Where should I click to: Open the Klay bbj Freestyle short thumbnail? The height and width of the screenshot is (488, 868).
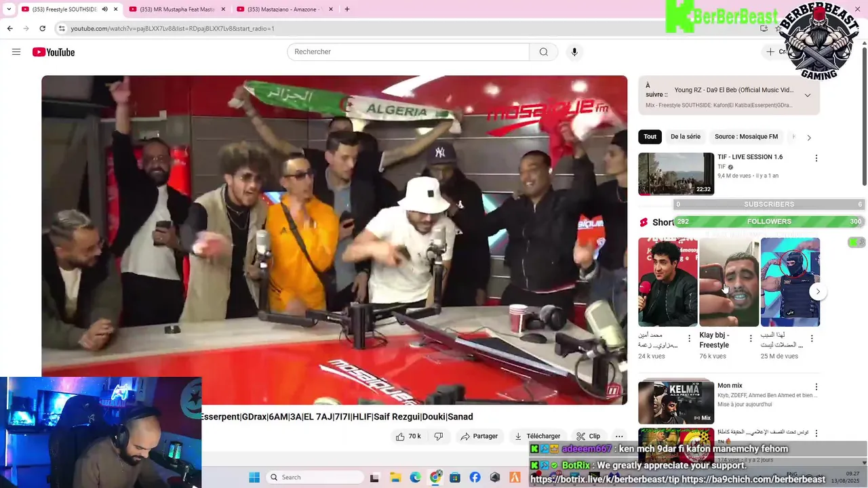[729, 282]
